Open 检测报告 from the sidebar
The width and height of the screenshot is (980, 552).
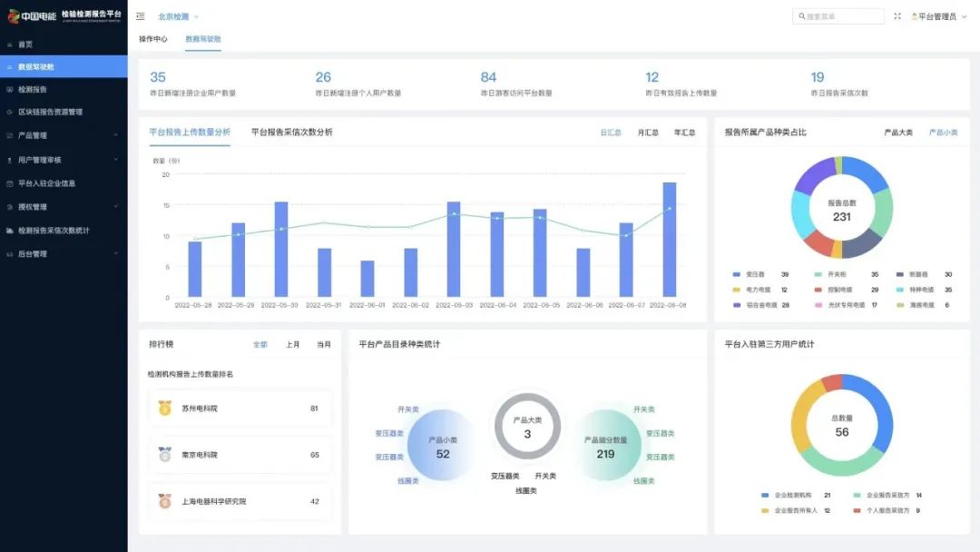click(x=33, y=90)
